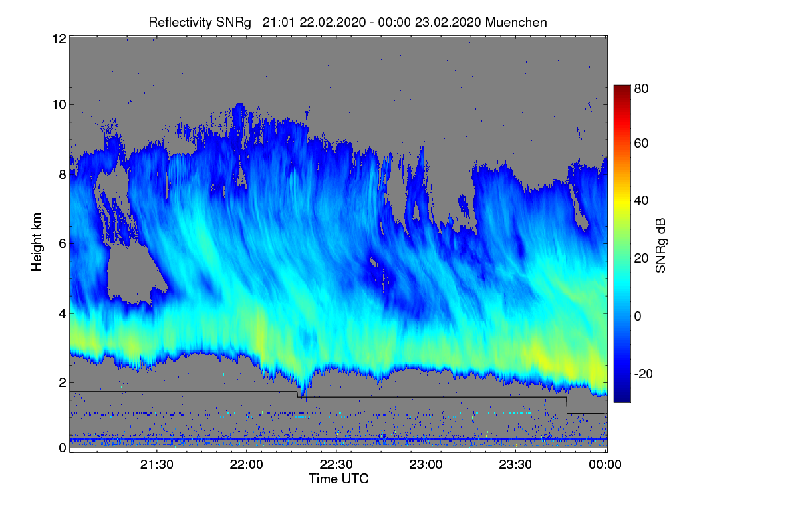Click the height tick label '8'

[x=62, y=174]
